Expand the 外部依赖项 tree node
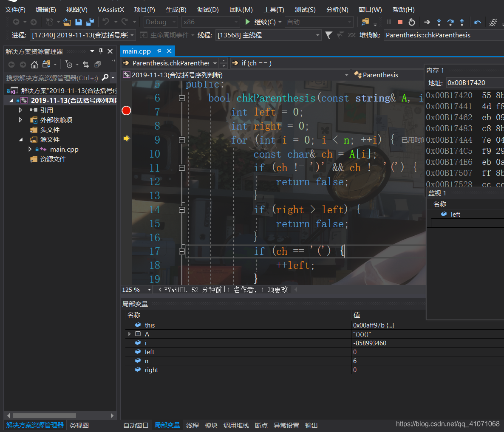504x432 pixels. pyautogui.click(x=20, y=120)
